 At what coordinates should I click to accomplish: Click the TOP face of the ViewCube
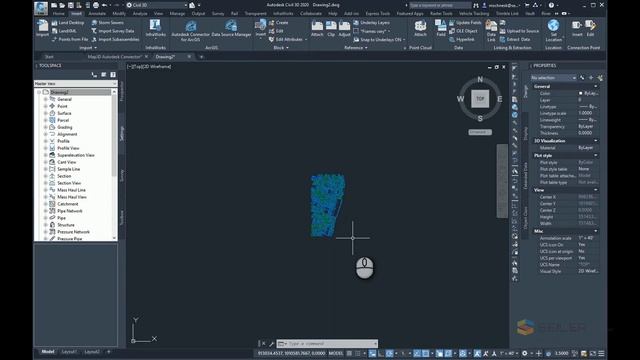tap(480, 99)
